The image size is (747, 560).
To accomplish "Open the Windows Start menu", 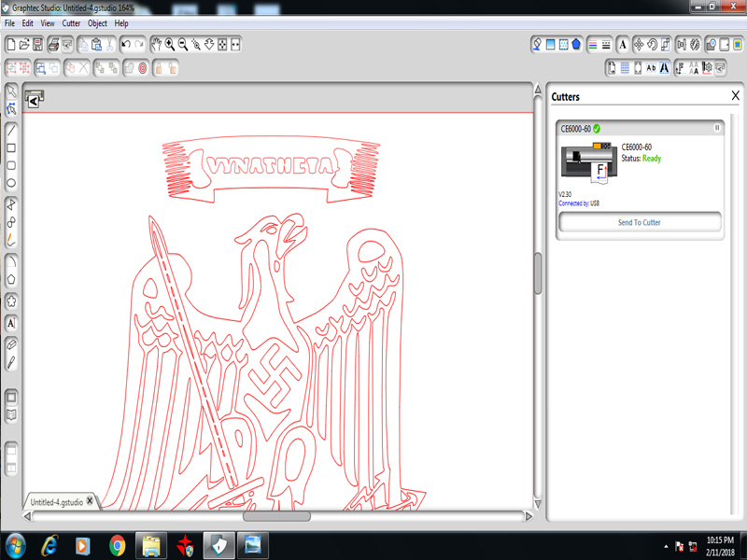I will [x=15, y=546].
